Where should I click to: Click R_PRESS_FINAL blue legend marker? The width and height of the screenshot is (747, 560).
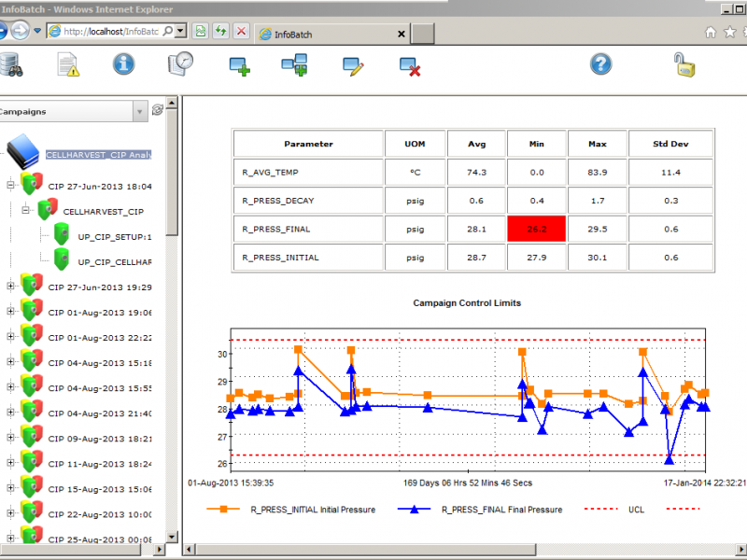click(414, 509)
